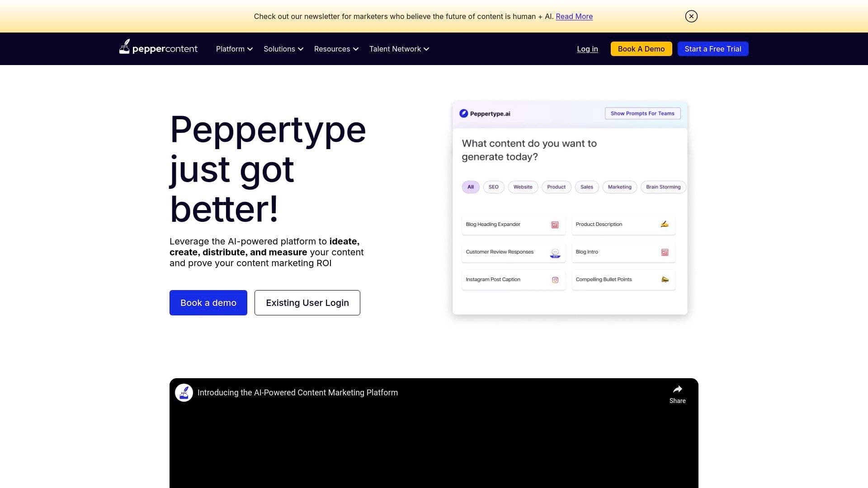Click the Share icon on the video

[677, 389]
